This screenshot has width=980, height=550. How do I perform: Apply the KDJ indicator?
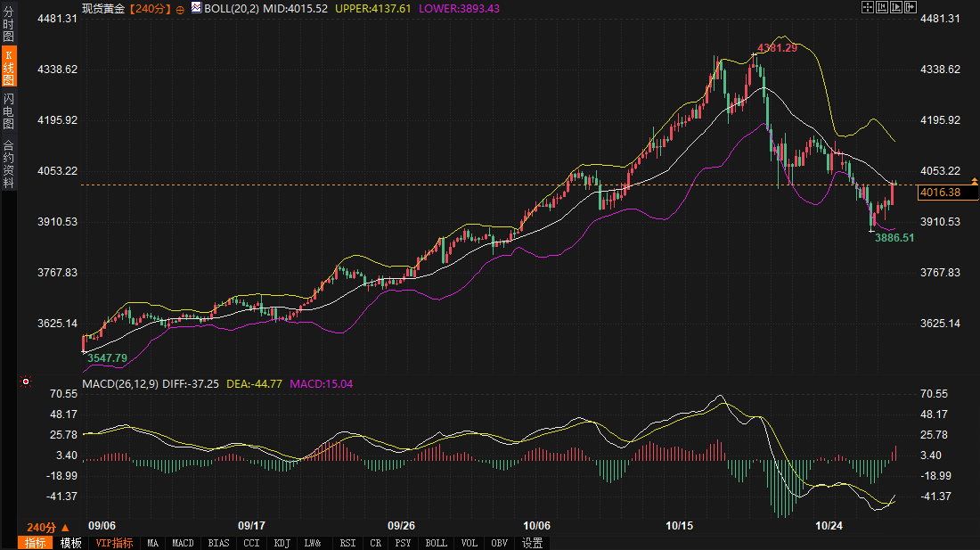pyautogui.click(x=282, y=543)
